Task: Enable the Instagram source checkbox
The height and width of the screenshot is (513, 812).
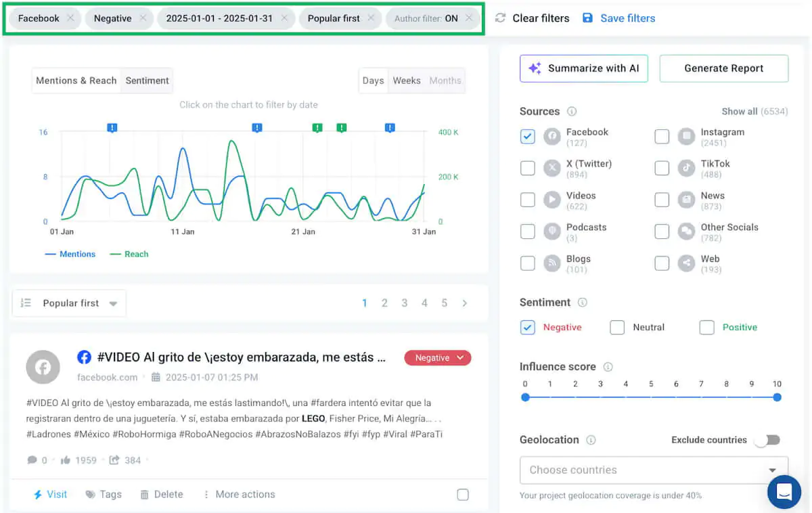Action: (662, 137)
